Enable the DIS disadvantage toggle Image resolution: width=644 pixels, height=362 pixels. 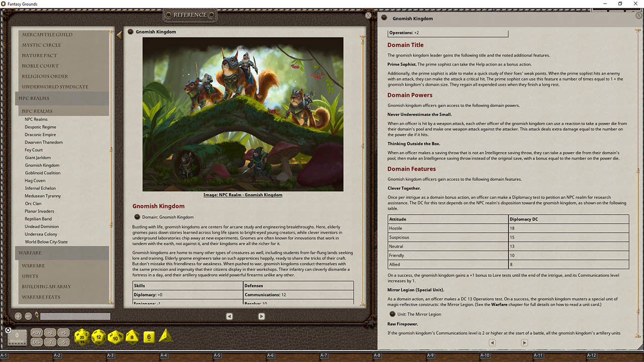pyautogui.click(x=37, y=341)
